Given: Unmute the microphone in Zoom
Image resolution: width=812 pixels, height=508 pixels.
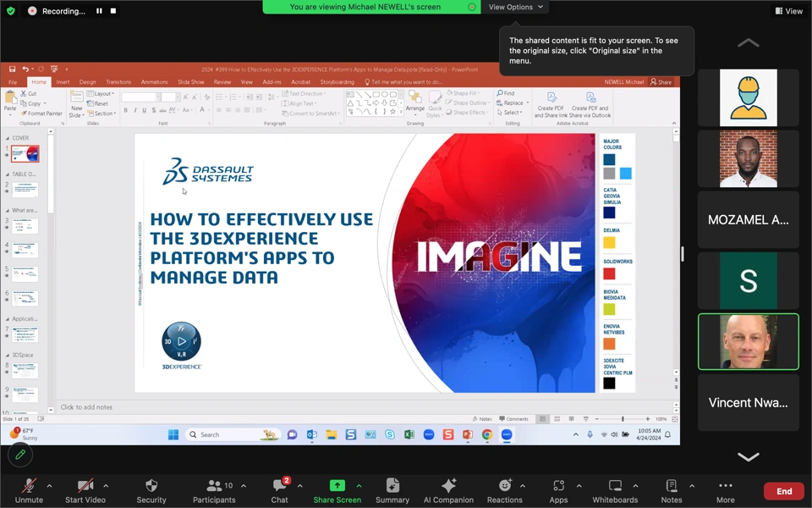Looking at the screenshot, I should 29,491.
